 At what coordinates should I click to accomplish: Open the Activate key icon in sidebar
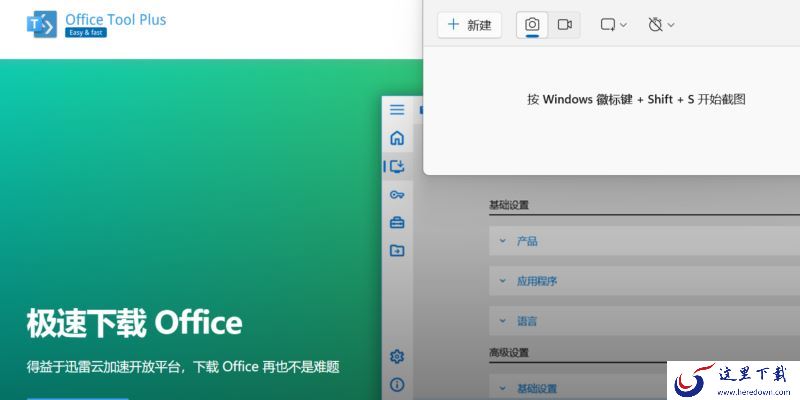(397, 194)
